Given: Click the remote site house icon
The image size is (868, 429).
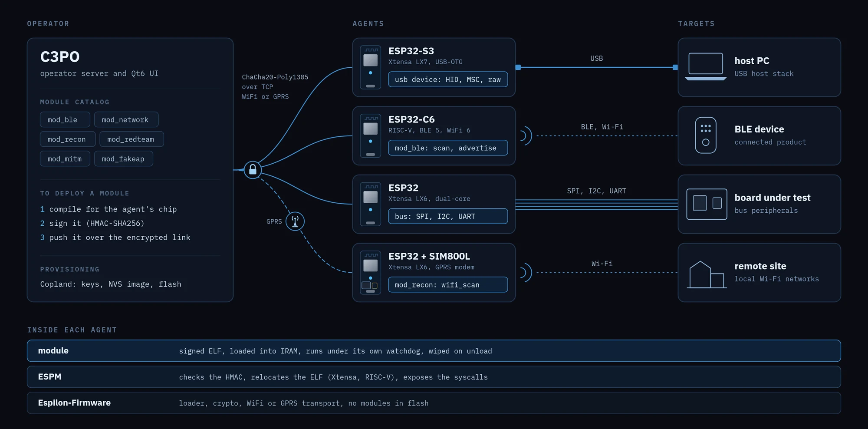Looking at the screenshot, I should 707,274.
